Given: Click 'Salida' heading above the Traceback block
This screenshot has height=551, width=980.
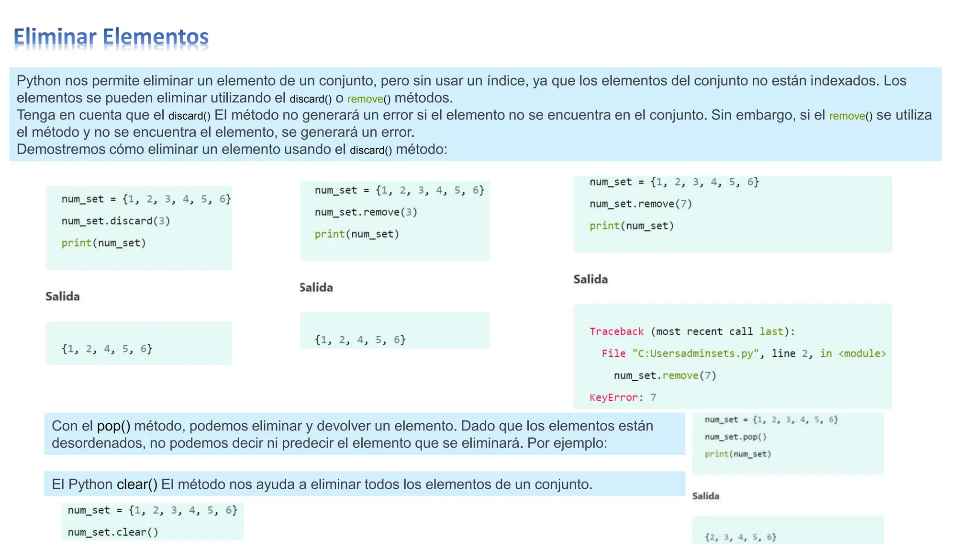Looking at the screenshot, I should 590,279.
